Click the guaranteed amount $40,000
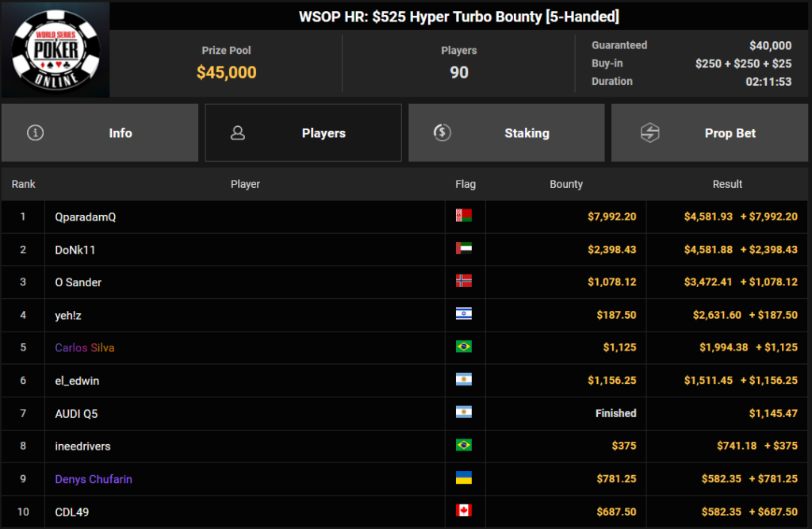Viewport: 812px width, 529px height. (x=771, y=45)
